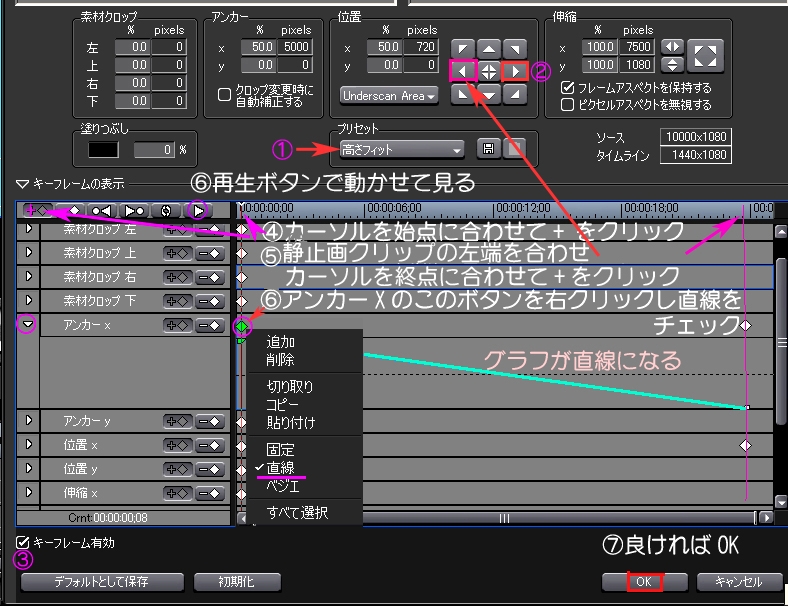This screenshot has height=606, width=788.
Task: Enable ピクセルアスペクトを無視する checkbox
Action: coord(568,104)
